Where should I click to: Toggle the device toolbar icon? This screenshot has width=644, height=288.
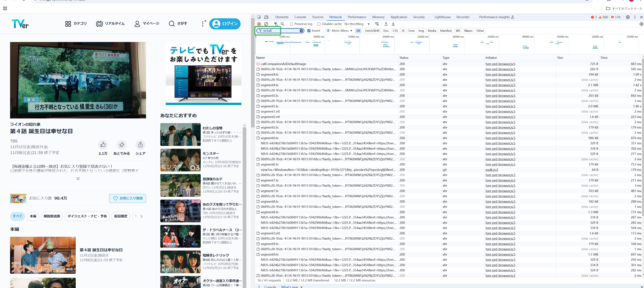[x=266, y=17]
